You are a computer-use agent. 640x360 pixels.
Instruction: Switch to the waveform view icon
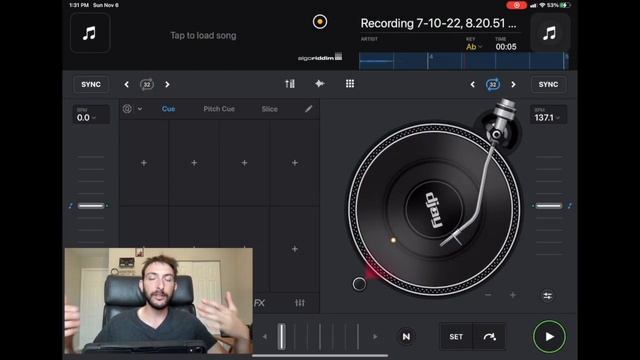coord(320,84)
